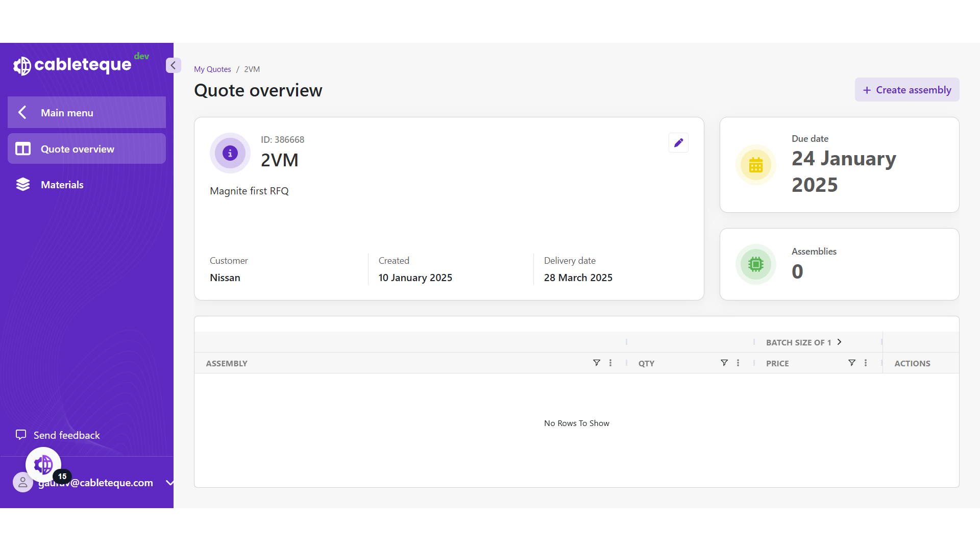Expand the Batch size of 1 column group
The image size is (980, 551).
[x=839, y=342]
